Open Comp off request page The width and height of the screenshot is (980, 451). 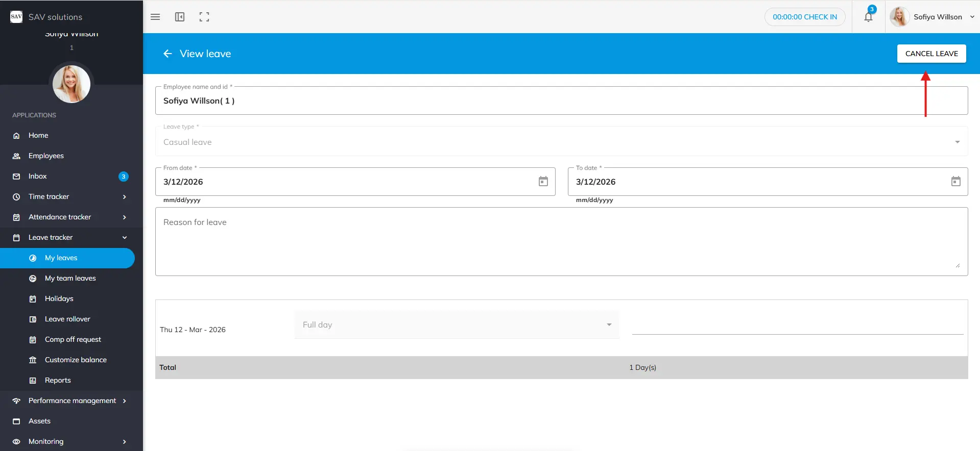(73, 339)
